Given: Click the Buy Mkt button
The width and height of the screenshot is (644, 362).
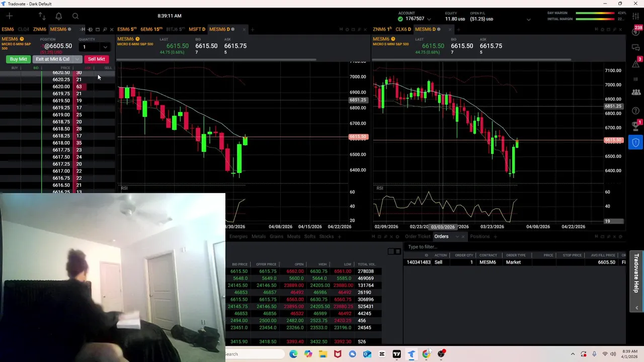Looking at the screenshot, I should (x=19, y=59).
